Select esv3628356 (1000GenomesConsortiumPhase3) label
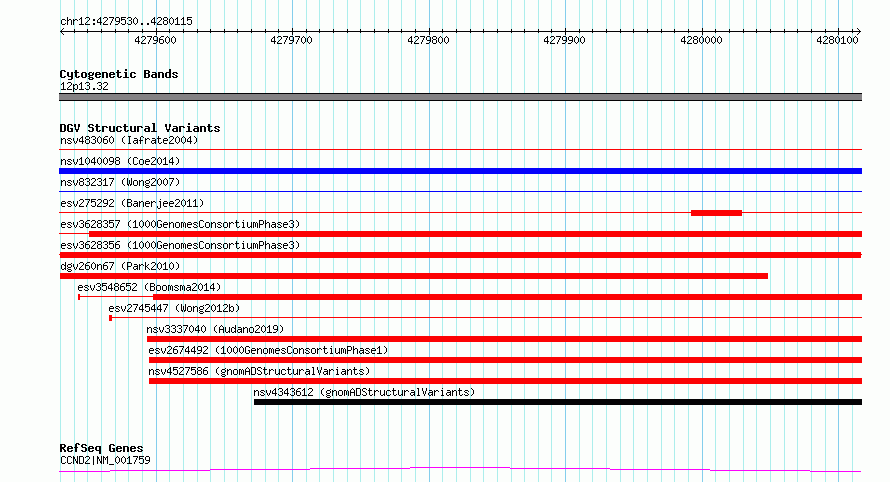 click(180, 245)
